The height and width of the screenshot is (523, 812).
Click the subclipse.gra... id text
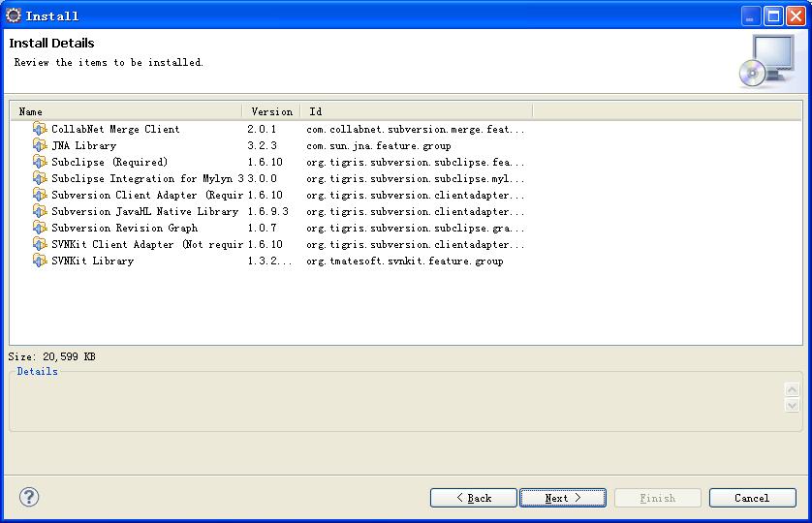416,228
